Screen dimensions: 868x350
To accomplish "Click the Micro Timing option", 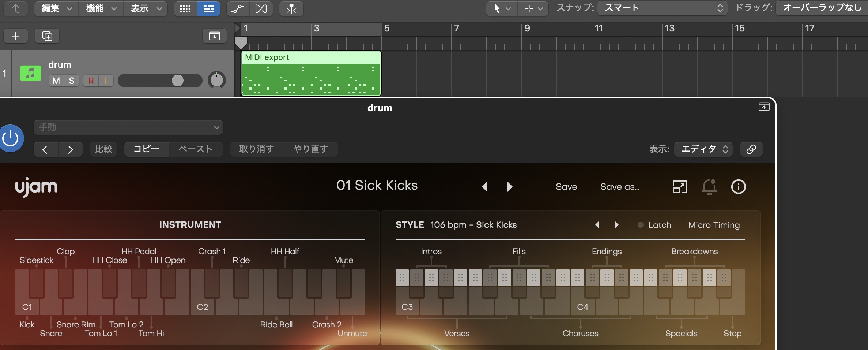I will (714, 225).
